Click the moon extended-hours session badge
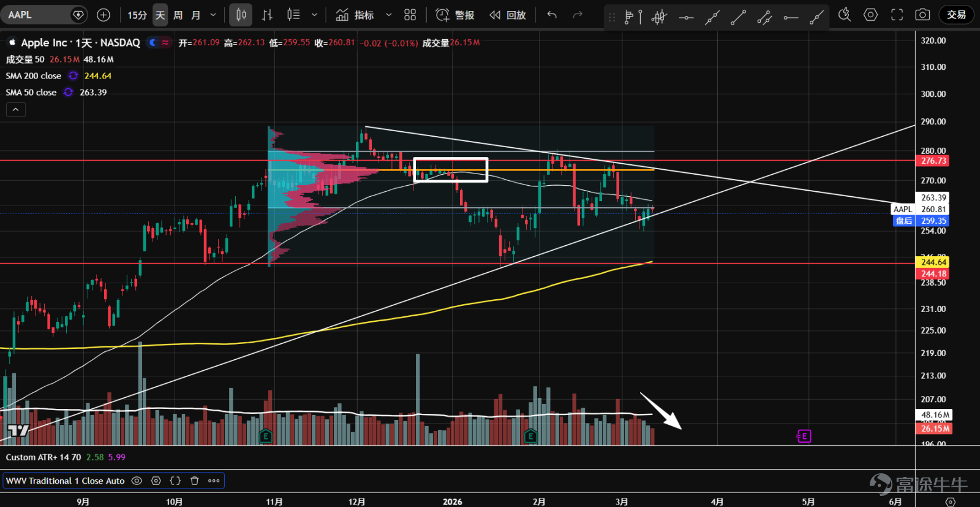The width and height of the screenshot is (980, 507). pyautogui.click(x=153, y=42)
